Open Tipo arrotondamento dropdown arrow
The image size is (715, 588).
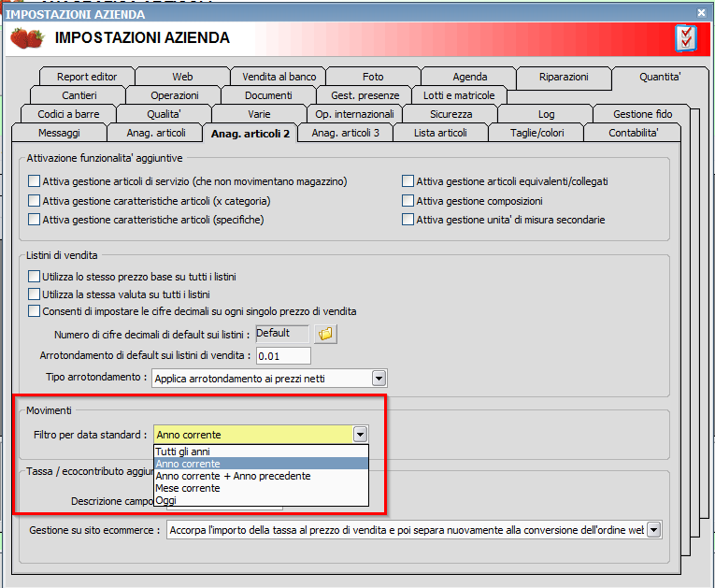(379, 379)
